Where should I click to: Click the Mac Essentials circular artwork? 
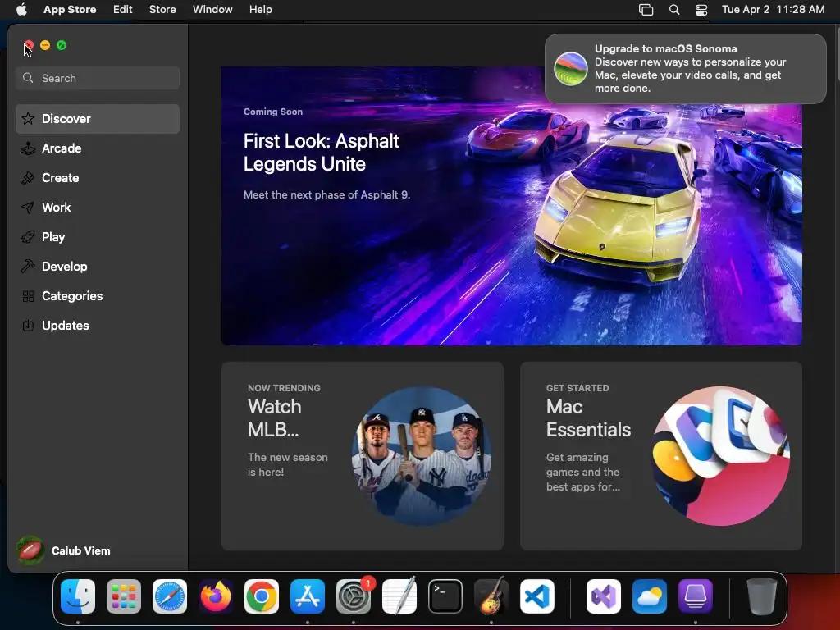pyautogui.click(x=720, y=456)
